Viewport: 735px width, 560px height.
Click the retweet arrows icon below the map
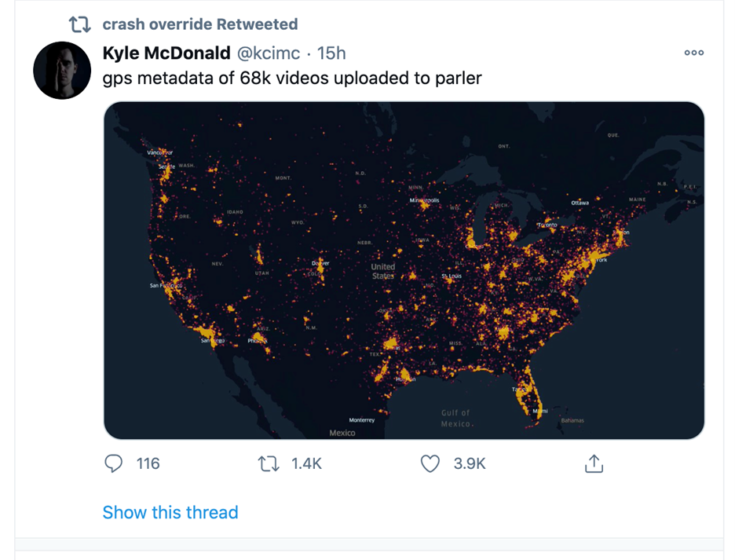click(x=269, y=464)
